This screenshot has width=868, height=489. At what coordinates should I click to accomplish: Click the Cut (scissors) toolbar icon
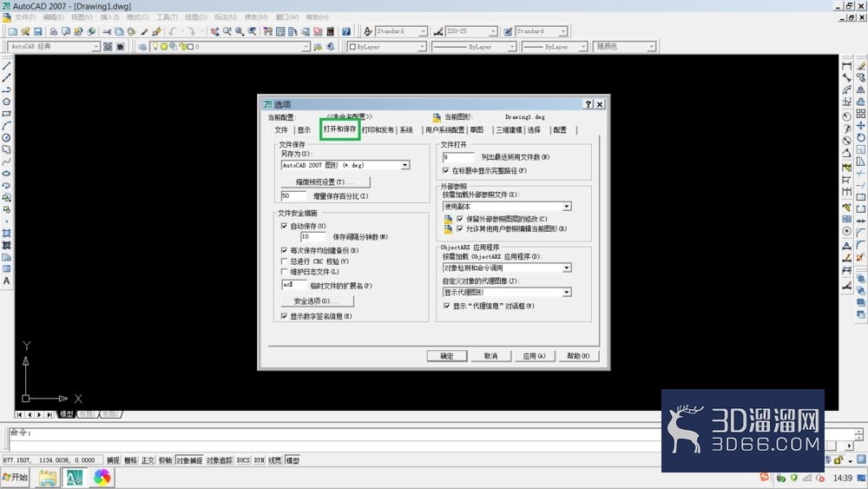point(107,31)
